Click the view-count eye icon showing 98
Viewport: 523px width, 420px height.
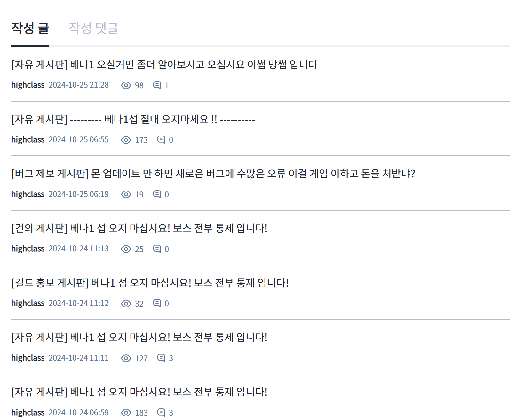126,85
